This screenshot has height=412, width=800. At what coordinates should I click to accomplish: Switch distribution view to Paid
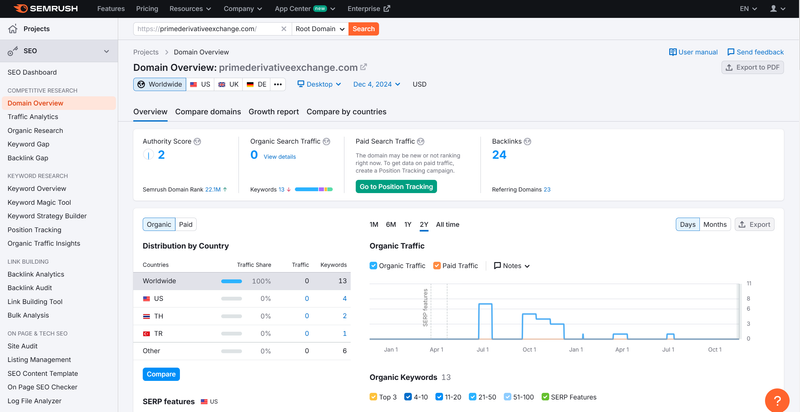click(186, 224)
